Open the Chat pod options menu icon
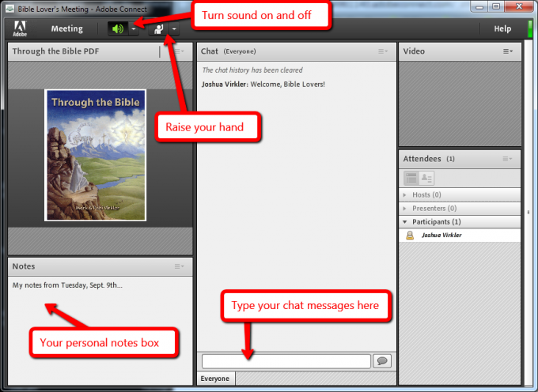 point(383,51)
